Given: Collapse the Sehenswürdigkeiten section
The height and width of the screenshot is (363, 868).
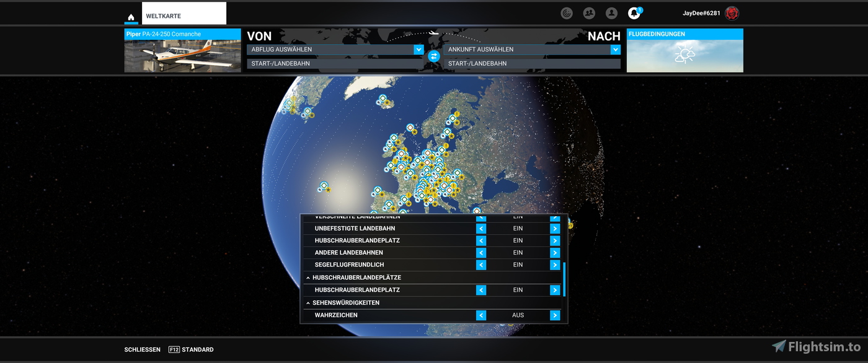Looking at the screenshot, I should click(308, 303).
